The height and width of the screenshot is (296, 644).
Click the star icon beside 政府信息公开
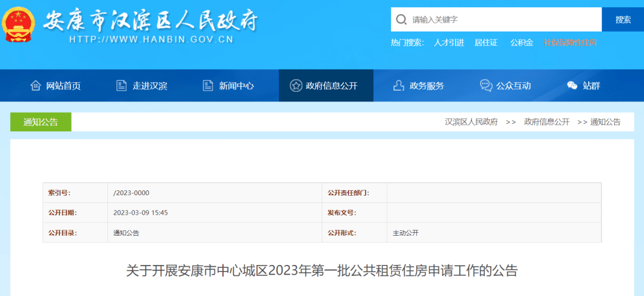295,85
